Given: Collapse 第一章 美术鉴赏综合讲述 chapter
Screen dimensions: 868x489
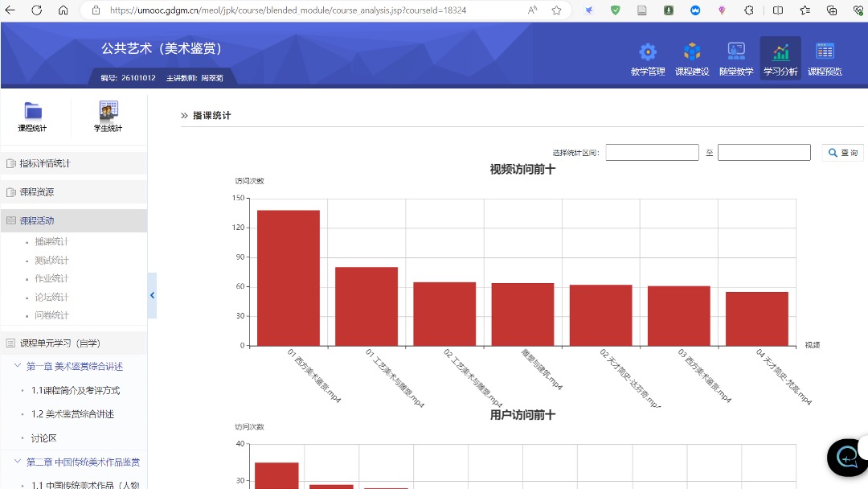Looking at the screenshot, I should [17, 365].
